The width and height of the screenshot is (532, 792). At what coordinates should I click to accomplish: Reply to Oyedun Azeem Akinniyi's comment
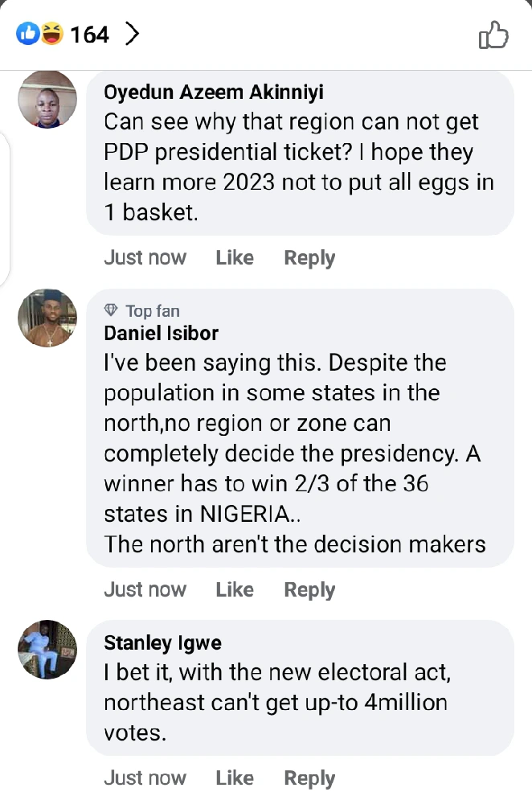click(x=309, y=258)
